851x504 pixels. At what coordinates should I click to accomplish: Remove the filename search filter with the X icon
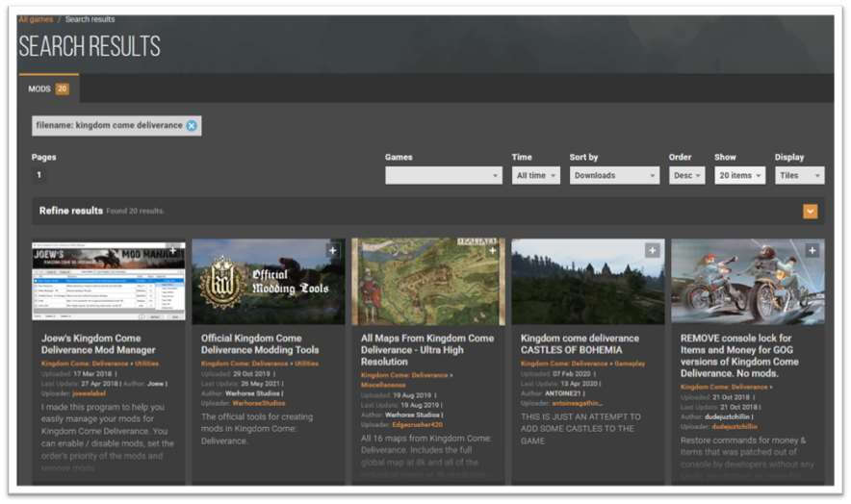click(x=192, y=126)
